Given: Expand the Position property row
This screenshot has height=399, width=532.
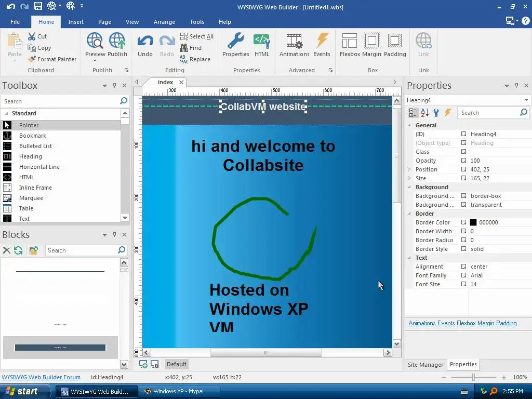Looking at the screenshot, I should click(x=409, y=169).
